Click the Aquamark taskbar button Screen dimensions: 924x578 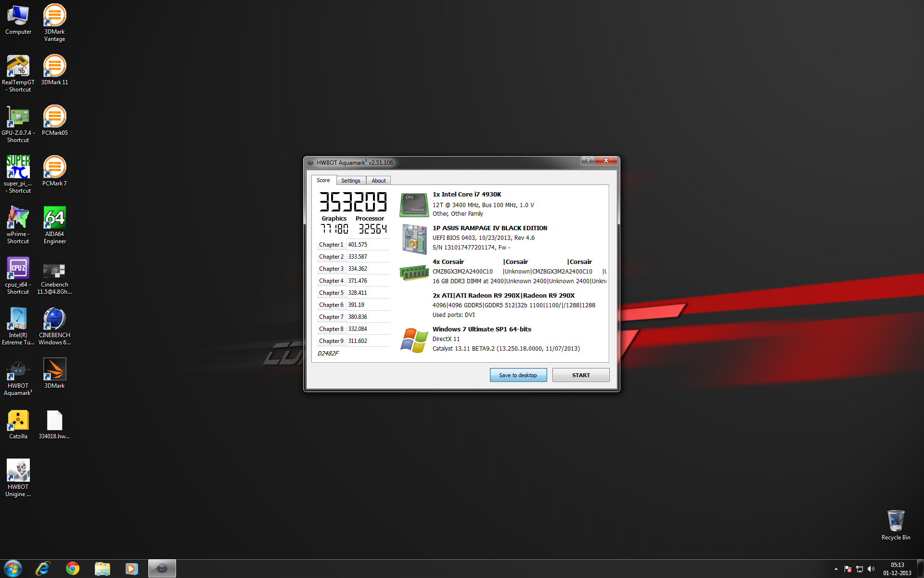pos(162,569)
